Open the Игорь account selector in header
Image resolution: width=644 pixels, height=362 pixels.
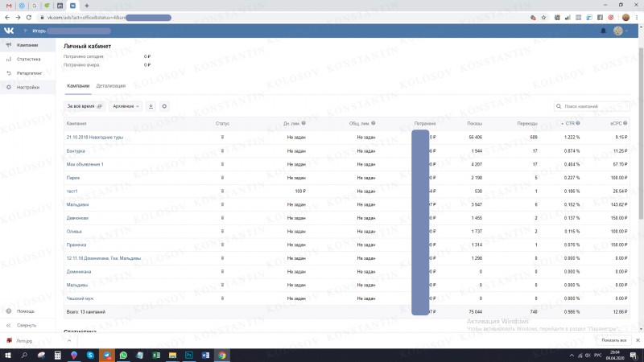[x=67, y=31]
